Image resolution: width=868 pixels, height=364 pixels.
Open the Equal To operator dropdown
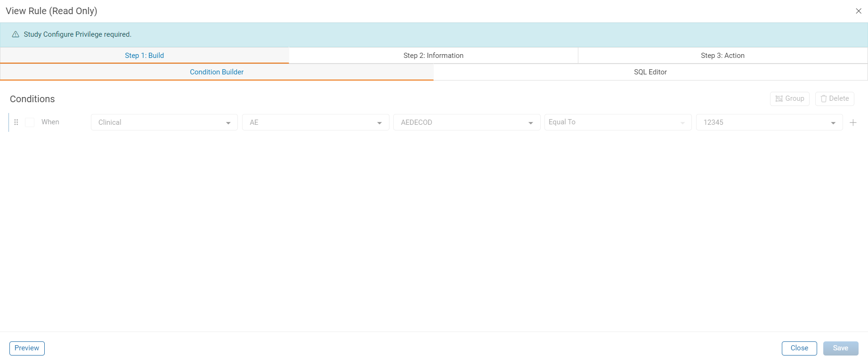pos(618,122)
